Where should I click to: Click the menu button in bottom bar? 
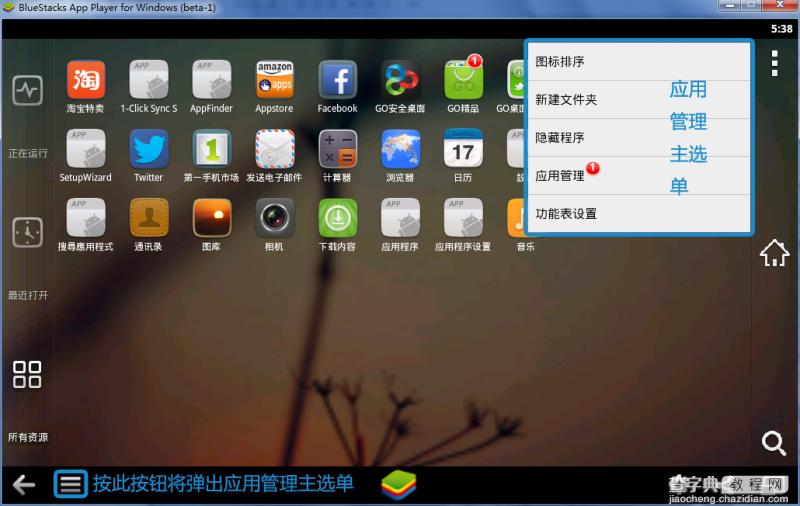click(70, 484)
